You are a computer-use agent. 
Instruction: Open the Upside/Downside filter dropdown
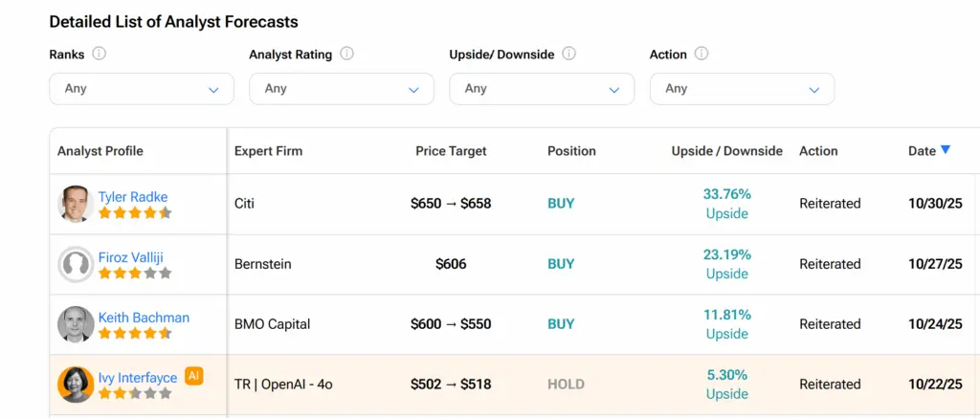542,89
